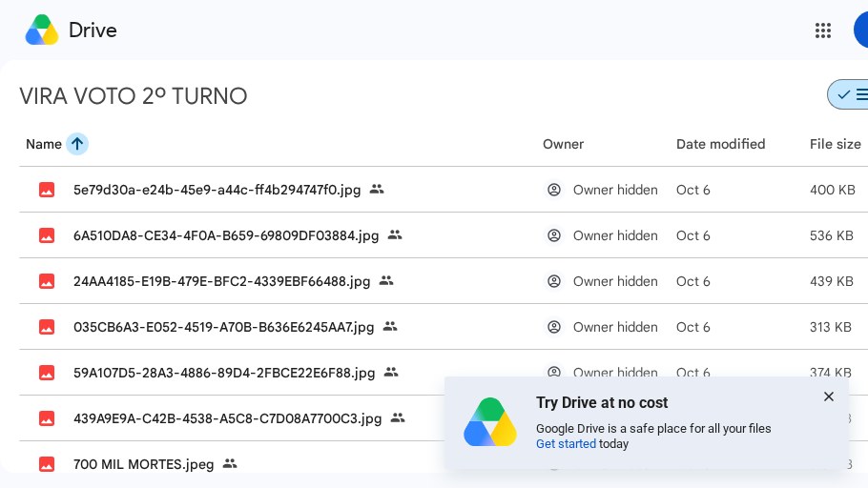Viewport: 868px width, 488px height.
Task: Close the Try Drive at no cost popup
Action: pyautogui.click(x=828, y=396)
